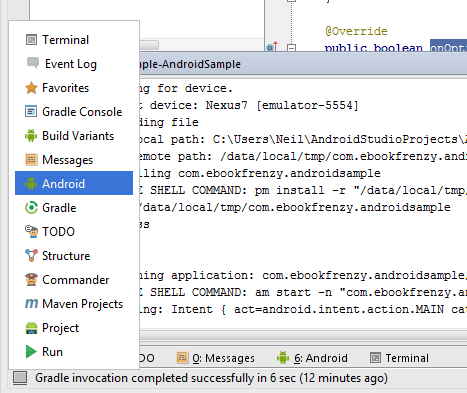467x393 pixels.
Task: Click the Messages tab icon in bottom bar
Action: pos(182,358)
